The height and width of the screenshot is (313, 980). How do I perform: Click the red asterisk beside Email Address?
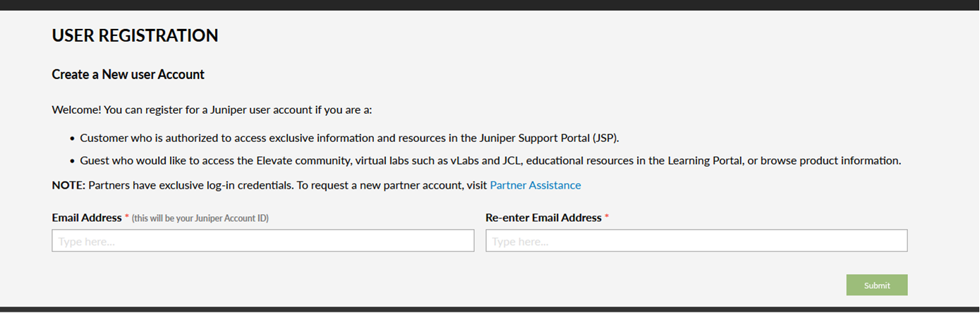pos(127,218)
